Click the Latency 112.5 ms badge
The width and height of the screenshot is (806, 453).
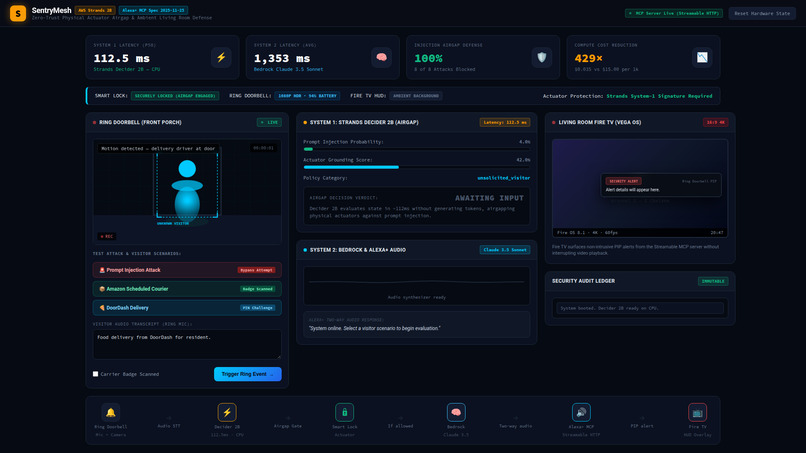[505, 122]
